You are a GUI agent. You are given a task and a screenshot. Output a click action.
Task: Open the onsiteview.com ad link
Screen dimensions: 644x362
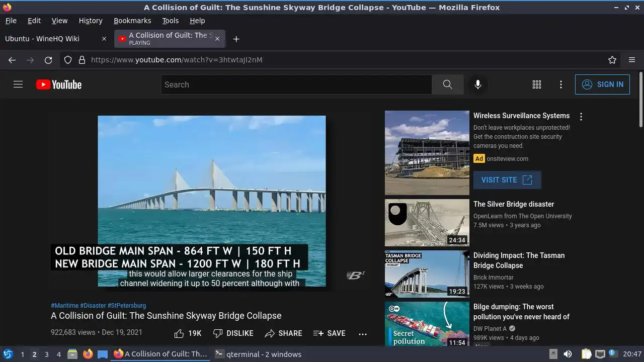click(x=507, y=159)
